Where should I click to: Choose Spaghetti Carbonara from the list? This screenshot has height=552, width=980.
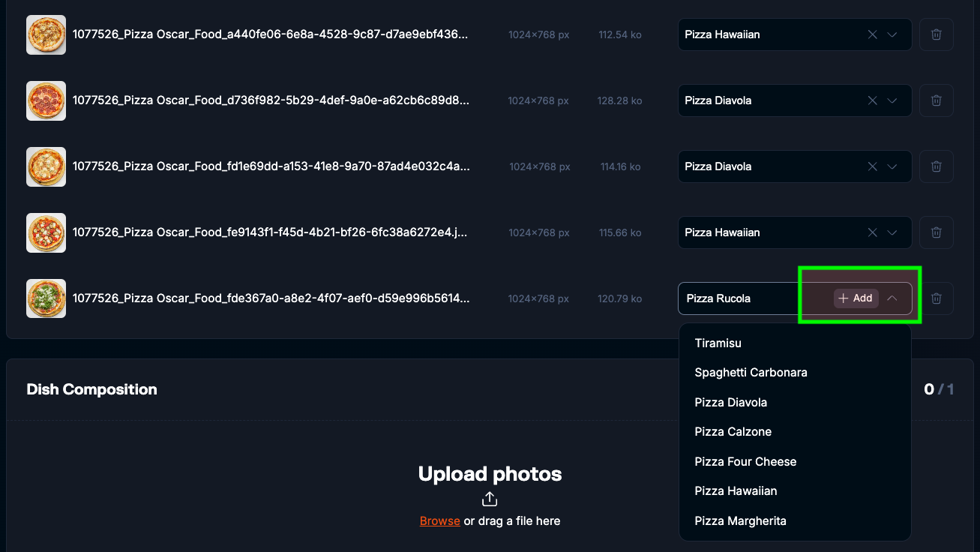point(751,372)
